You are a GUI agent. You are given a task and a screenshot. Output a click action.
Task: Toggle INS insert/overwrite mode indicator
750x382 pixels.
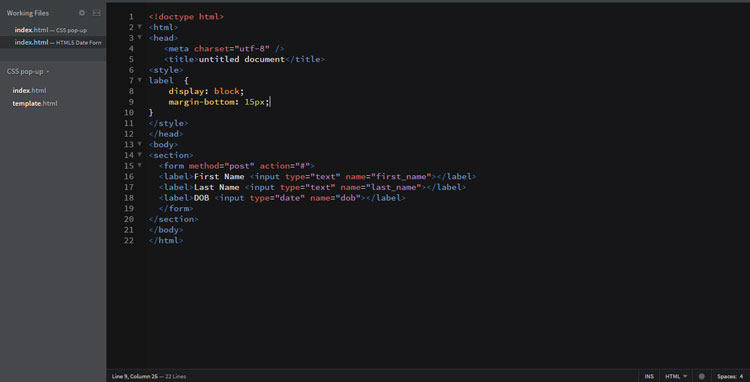click(649, 376)
